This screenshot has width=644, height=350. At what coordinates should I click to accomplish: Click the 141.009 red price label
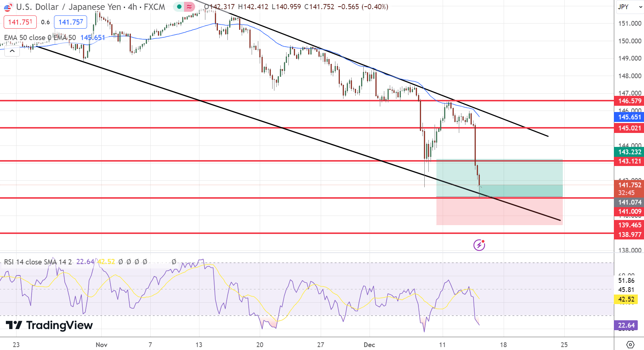click(x=629, y=212)
